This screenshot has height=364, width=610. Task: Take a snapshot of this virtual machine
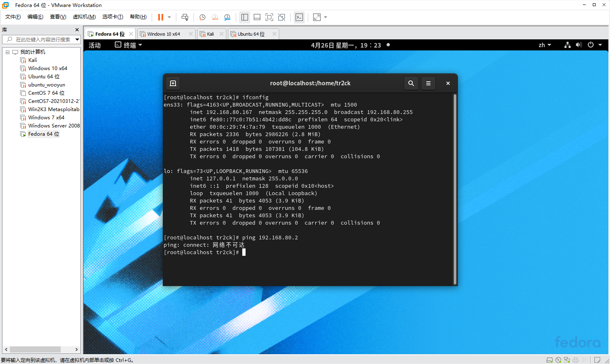[x=202, y=17]
